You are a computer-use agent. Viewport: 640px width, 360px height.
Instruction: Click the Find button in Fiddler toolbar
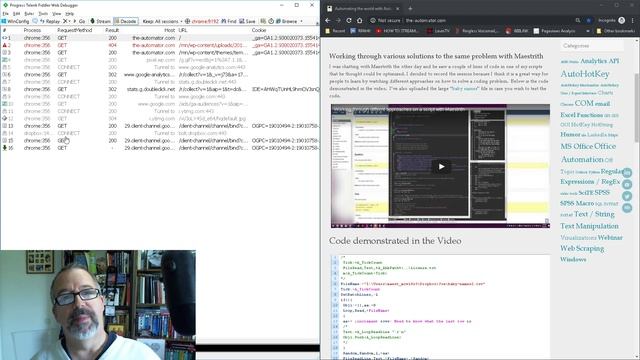[x=229, y=21]
